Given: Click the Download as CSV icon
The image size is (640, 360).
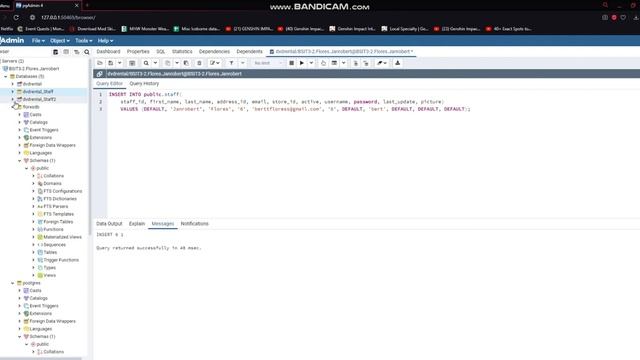Looking at the screenshot, I should pos(398,63).
